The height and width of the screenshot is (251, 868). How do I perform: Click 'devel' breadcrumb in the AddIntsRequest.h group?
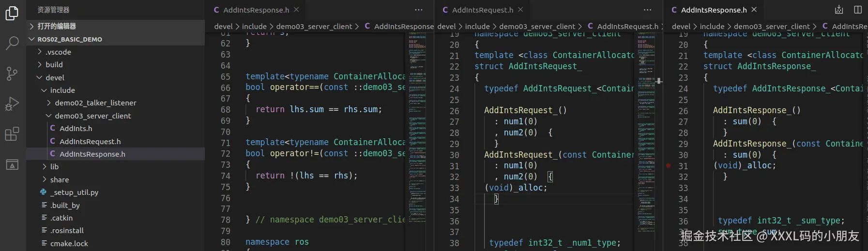(x=446, y=26)
